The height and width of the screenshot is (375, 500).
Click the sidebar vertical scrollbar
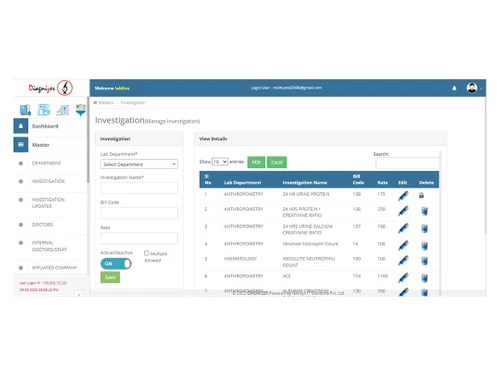(88, 140)
